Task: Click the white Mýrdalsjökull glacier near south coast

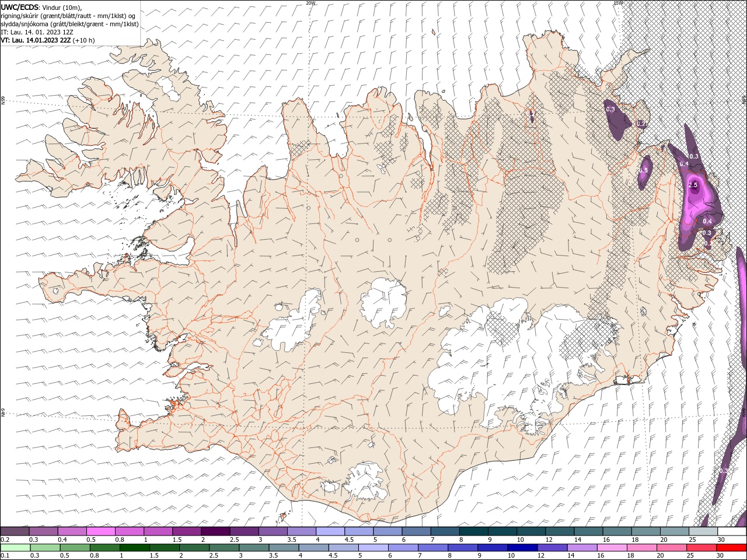Action: [365, 482]
